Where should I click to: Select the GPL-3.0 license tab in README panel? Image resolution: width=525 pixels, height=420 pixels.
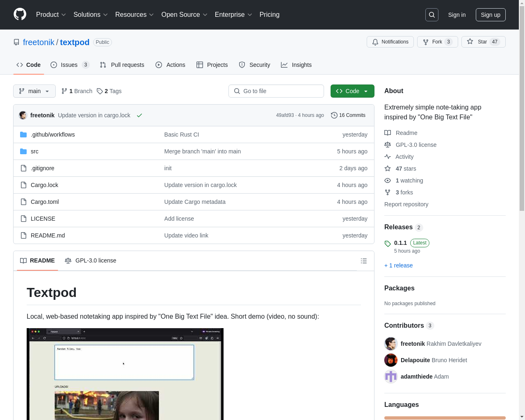click(x=91, y=260)
